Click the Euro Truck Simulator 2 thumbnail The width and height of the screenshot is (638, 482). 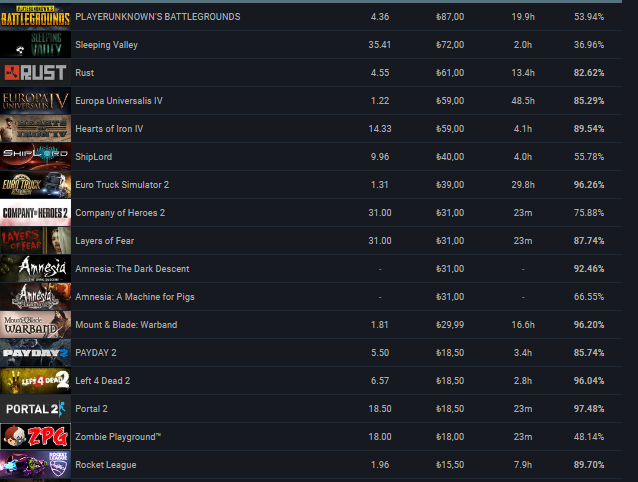(x=35, y=185)
